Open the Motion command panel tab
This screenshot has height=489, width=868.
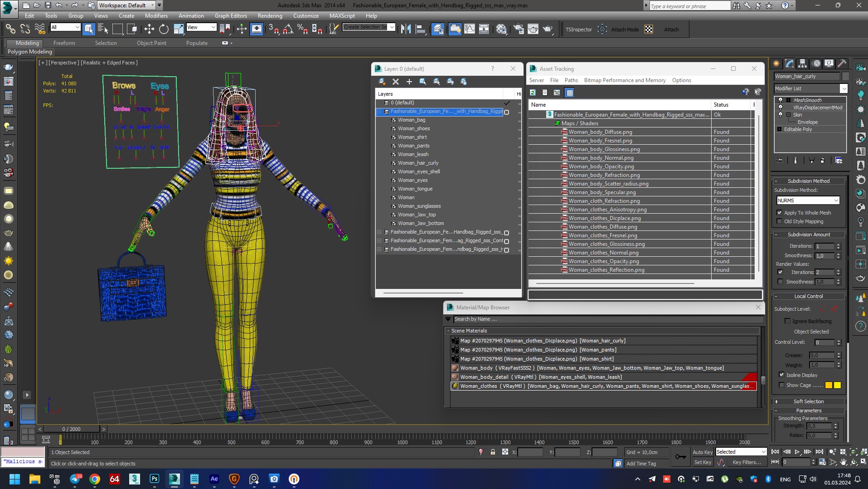tap(816, 64)
